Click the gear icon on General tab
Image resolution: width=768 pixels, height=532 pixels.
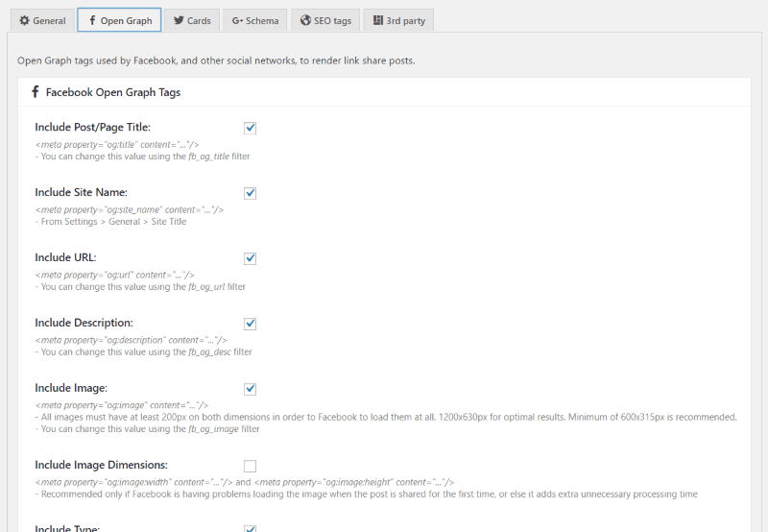point(24,20)
